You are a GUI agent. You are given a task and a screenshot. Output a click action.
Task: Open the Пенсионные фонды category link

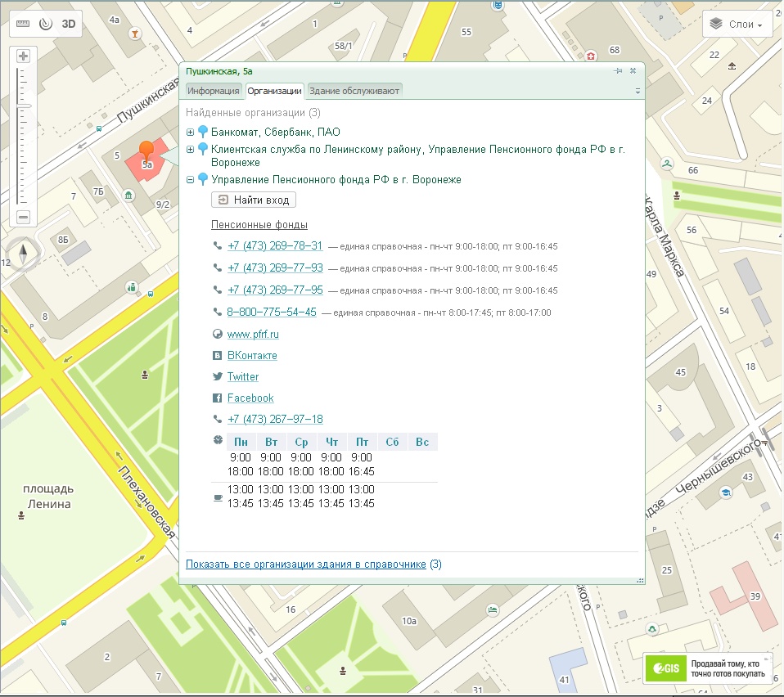[259, 225]
